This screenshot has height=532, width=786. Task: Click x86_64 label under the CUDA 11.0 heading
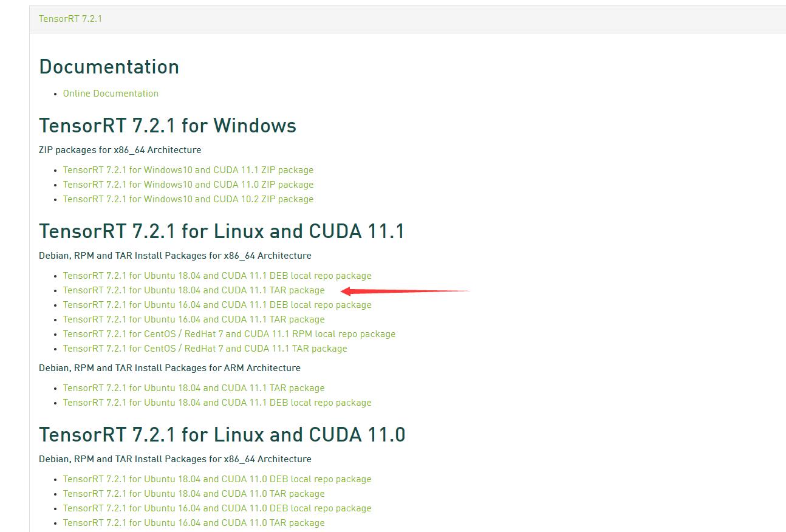tap(175, 459)
